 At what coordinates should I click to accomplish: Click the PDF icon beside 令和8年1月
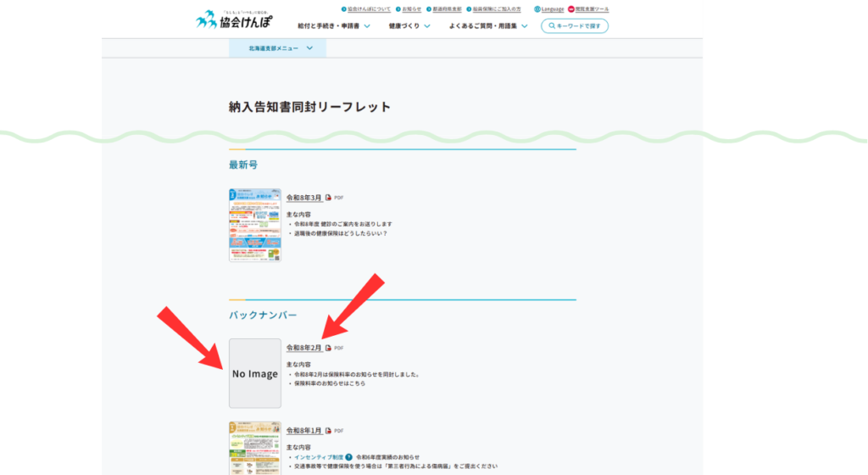(328, 431)
